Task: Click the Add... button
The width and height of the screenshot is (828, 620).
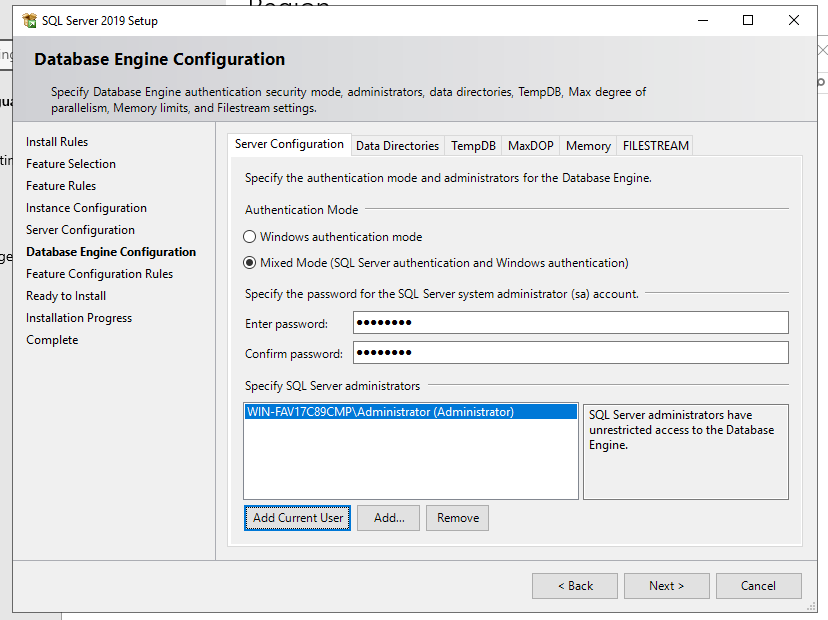Action: coord(389,518)
